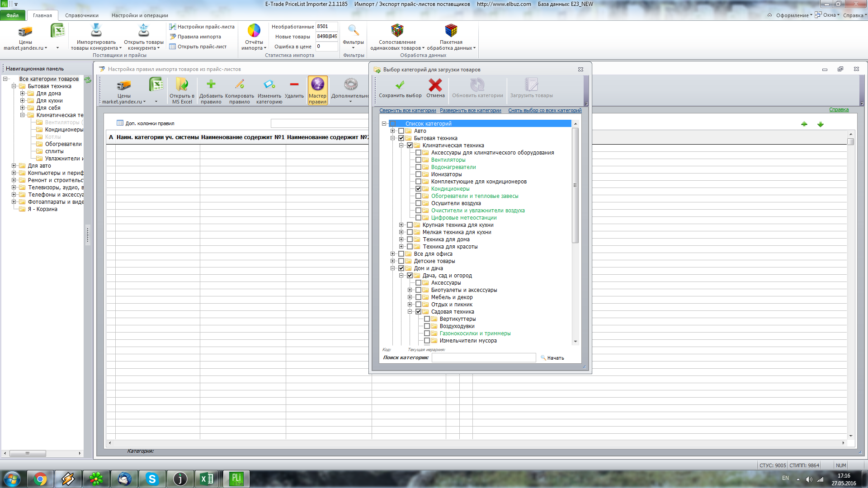
Task: Expand Компьютеры и периф in navigation panel
Action: [x=14, y=173]
